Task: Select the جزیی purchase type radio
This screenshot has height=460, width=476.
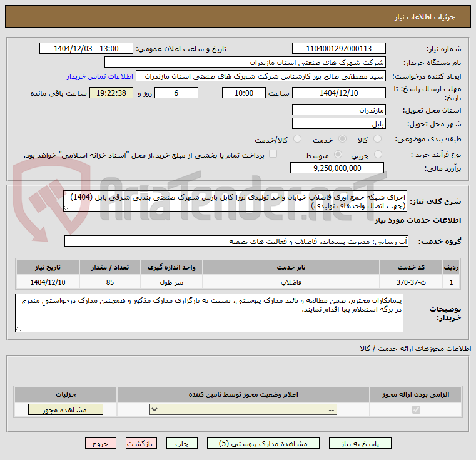Action: (378, 155)
